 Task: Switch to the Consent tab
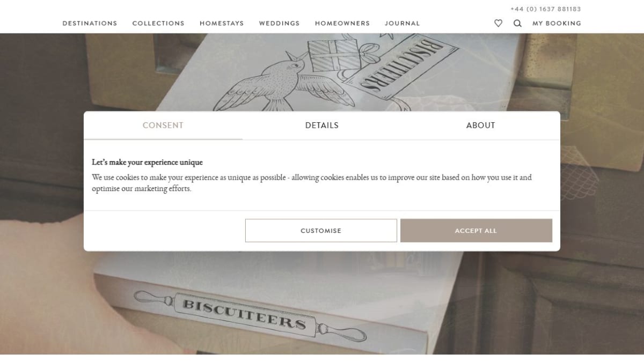pos(163,125)
